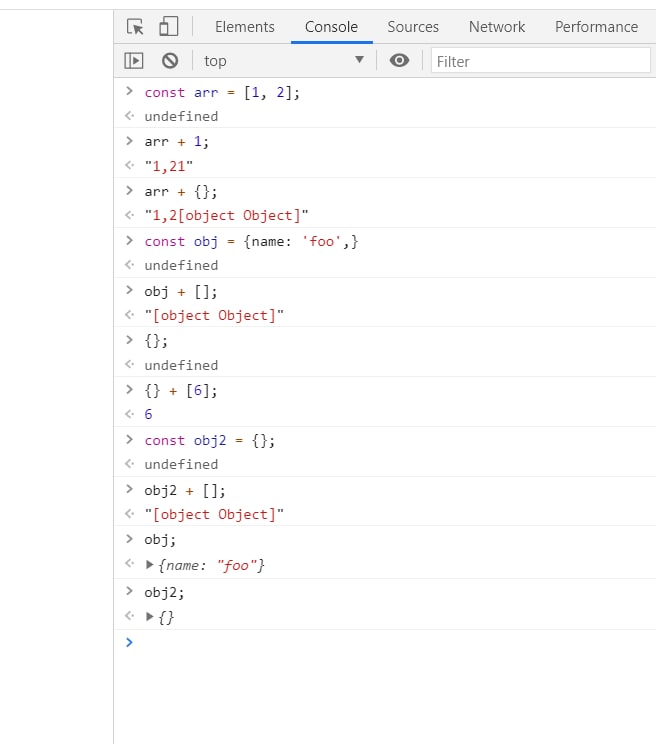Create a live expression with eye icon

click(399, 60)
